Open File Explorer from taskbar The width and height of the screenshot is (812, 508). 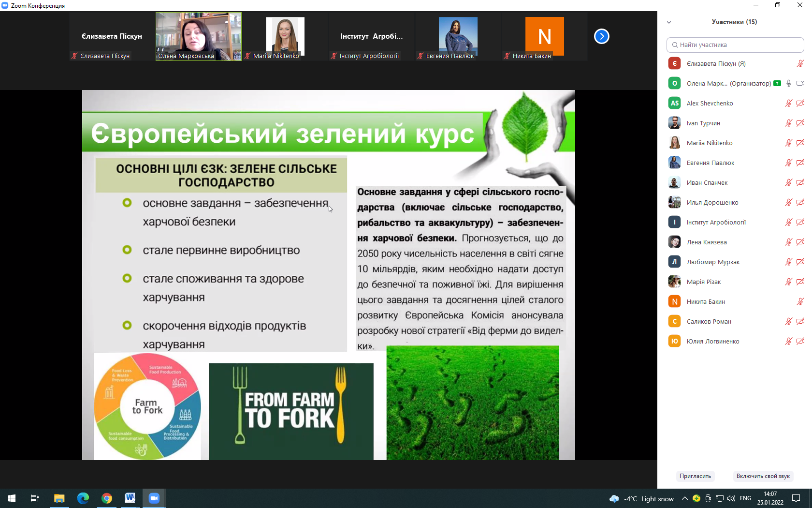[59, 498]
